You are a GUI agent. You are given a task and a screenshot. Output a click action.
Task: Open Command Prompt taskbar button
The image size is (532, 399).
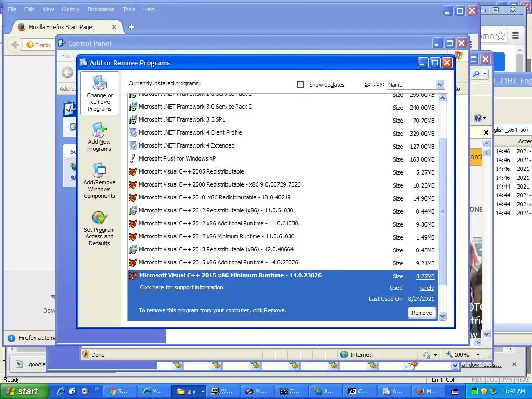click(x=291, y=391)
